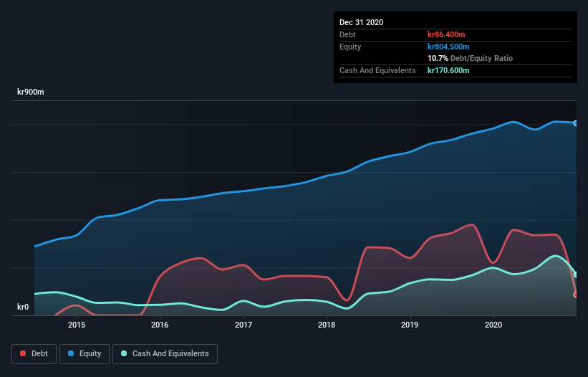The width and height of the screenshot is (588, 377).
Task: Click the red Debt legend dot
Action: pos(23,353)
